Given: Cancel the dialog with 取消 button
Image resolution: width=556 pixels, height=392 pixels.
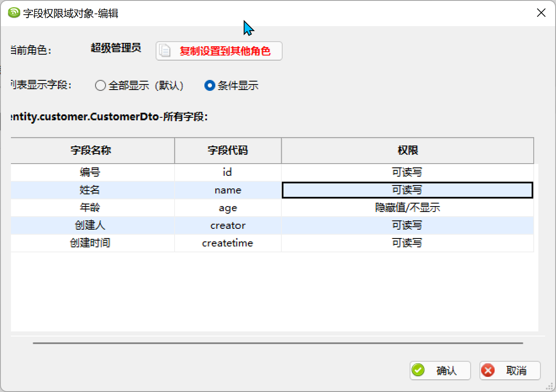Looking at the screenshot, I should (x=510, y=371).
